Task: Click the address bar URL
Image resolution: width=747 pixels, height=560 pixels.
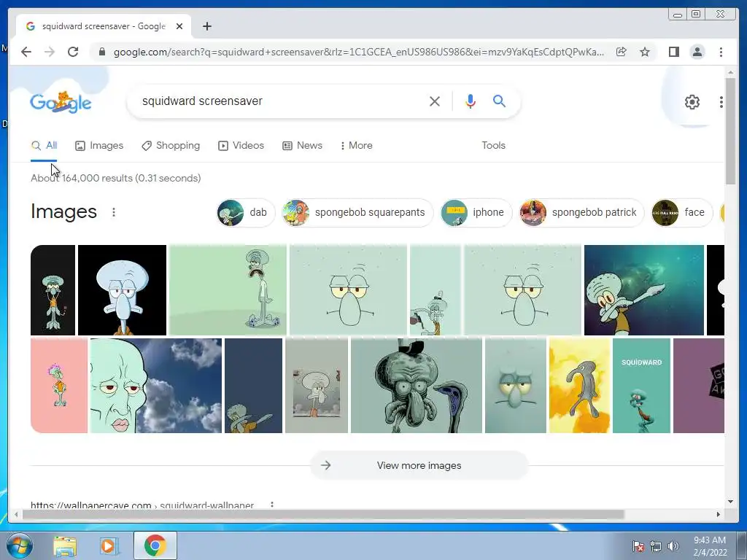Action: (x=358, y=52)
